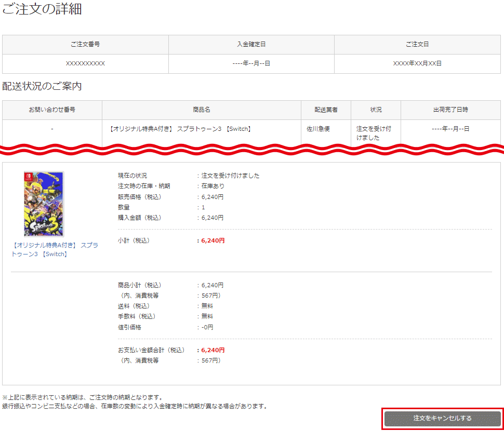Click the 商品名 column header
The width and height of the screenshot is (504, 431).
[x=201, y=110]
